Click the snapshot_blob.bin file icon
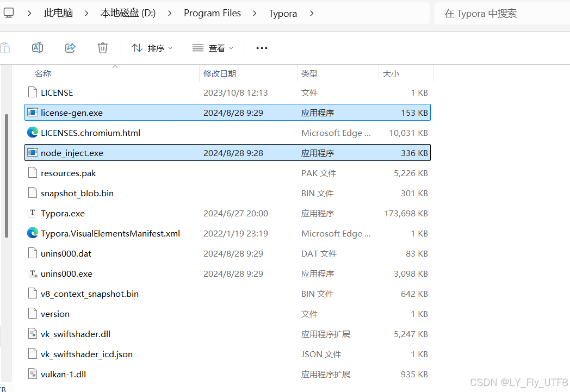Image resolution: width=570 pixels, height=392 pixels. click(x=32, y=192)
